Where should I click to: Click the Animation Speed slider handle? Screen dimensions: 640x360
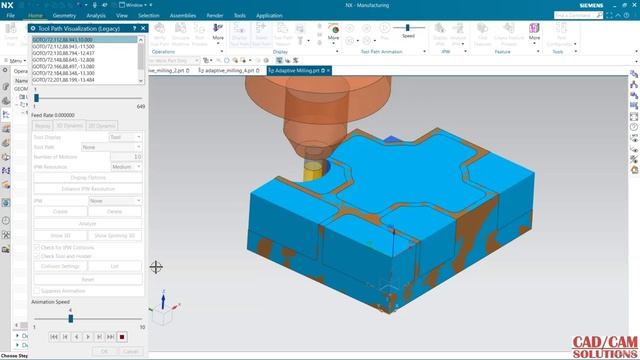click(71, 319)
